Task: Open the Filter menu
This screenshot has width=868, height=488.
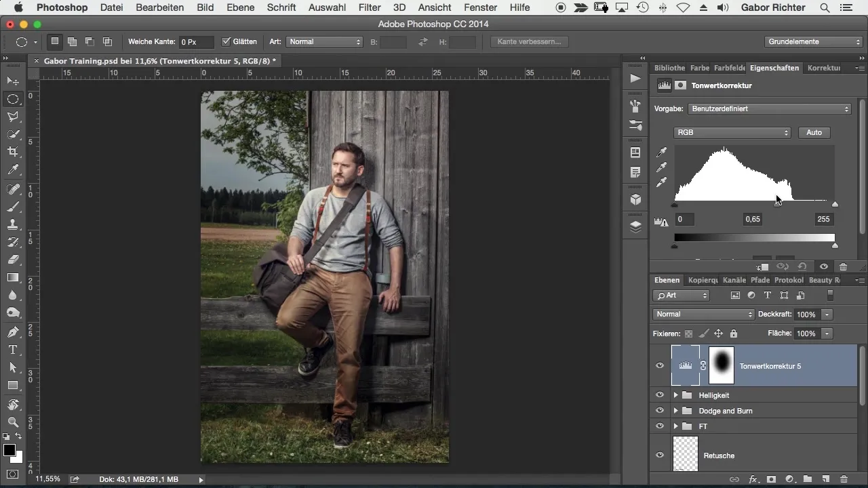Action: (370, 7)
